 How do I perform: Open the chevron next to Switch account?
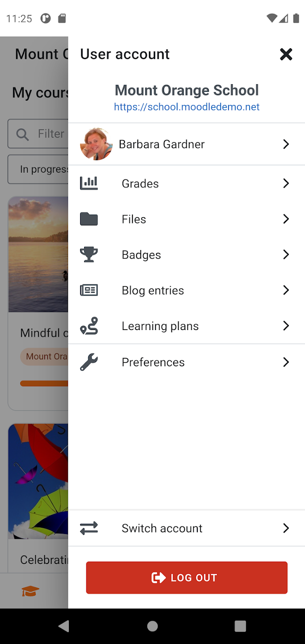[x=286, y=528]
